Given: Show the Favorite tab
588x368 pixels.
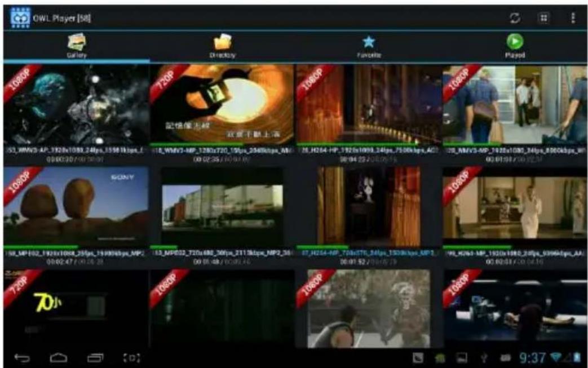Looking at the screenshot, I should (x=369, y=46).
